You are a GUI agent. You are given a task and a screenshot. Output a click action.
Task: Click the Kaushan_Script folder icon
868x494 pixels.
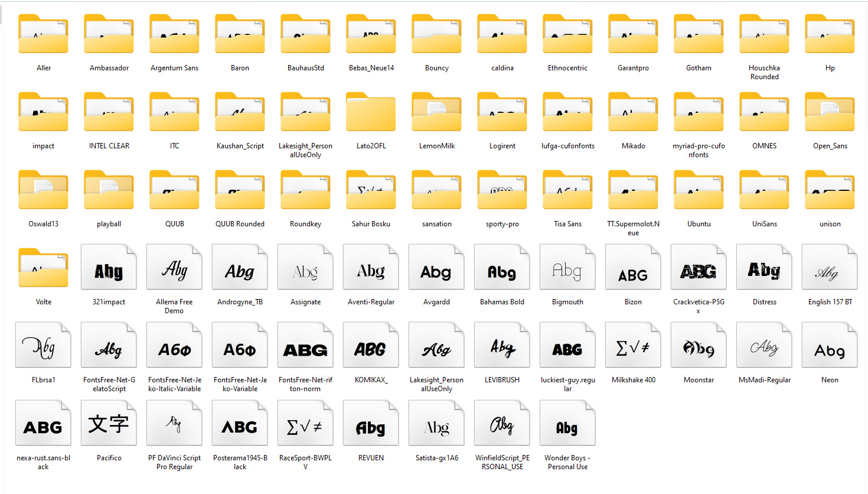click(x=240, y=112)
